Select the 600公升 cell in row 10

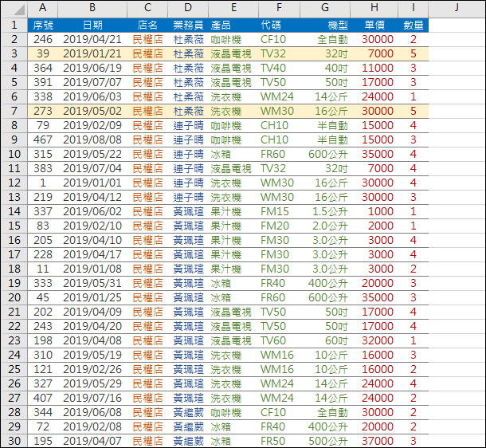[325, 154]
